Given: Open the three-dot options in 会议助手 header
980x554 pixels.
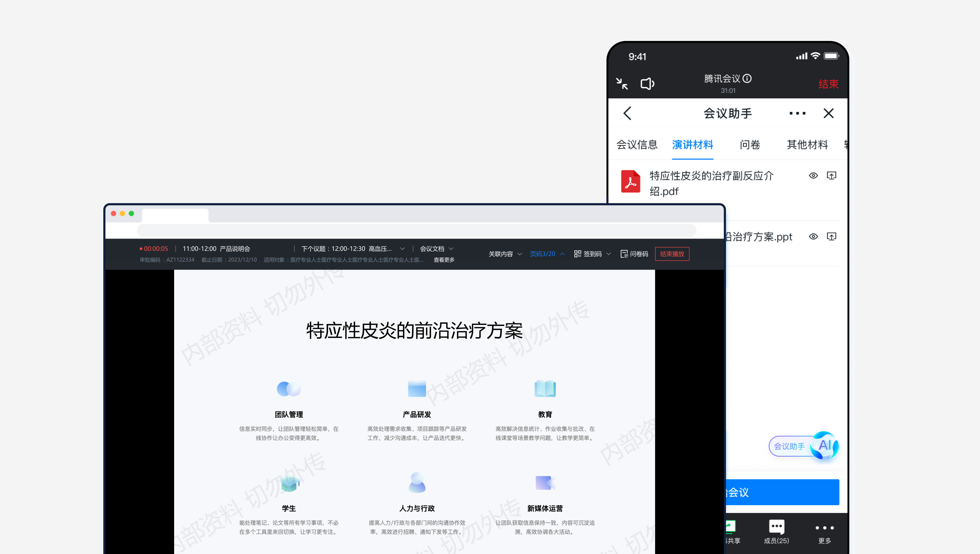Looking at the screenshot, I should click(797, 113).
